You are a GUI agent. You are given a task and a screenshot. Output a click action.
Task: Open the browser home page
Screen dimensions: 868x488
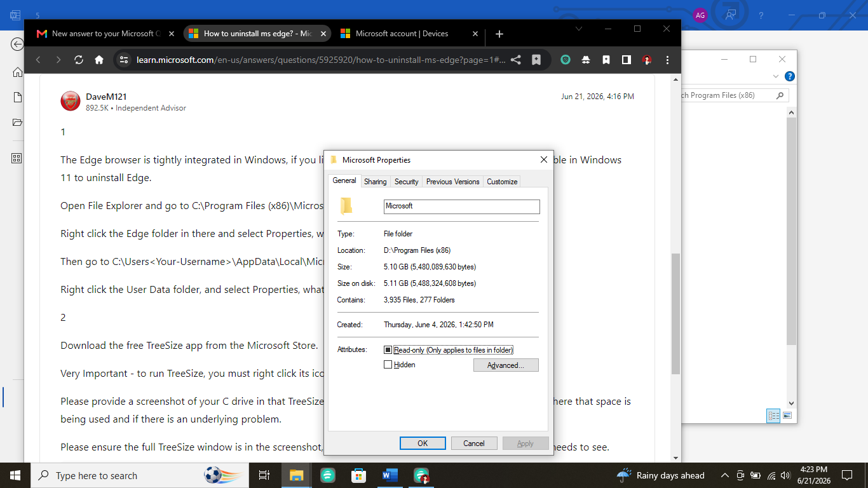tap(99, 60)
